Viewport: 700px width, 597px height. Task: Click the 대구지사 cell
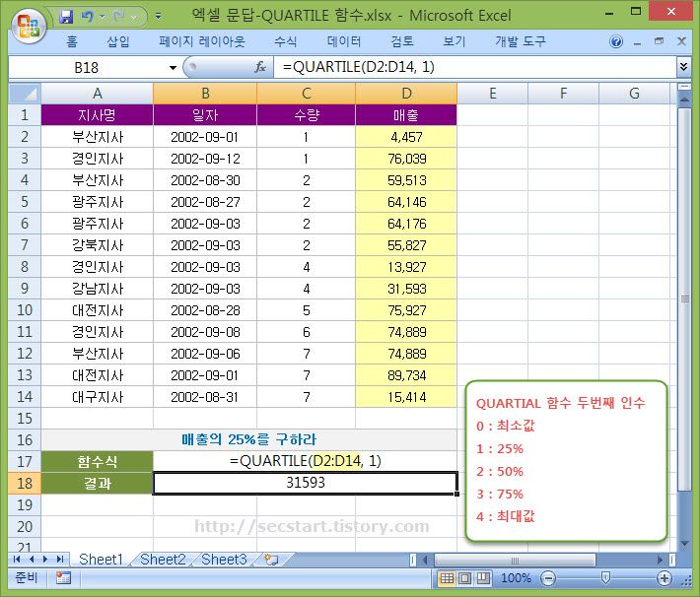click(97, 397)
